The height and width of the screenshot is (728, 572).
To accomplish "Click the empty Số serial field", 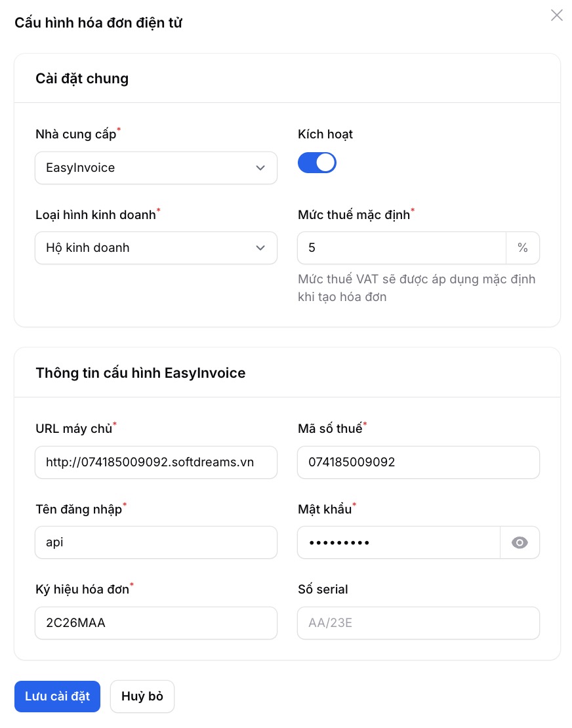I will tap(418, 623).
